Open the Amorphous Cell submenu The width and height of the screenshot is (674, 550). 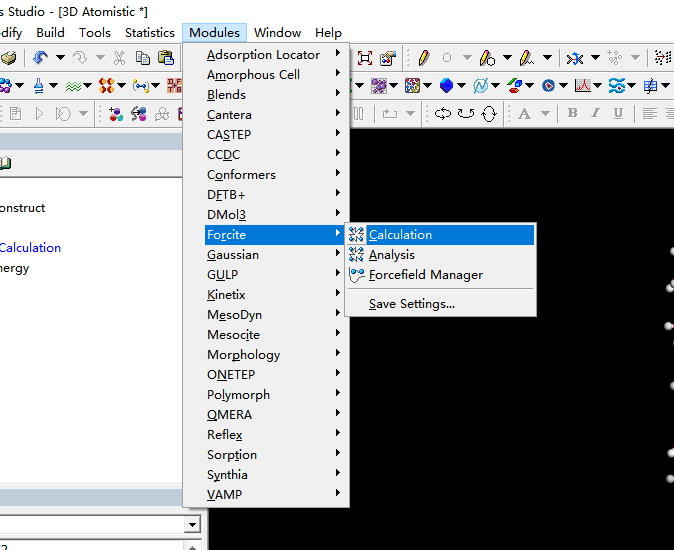[x=274, y=75]
